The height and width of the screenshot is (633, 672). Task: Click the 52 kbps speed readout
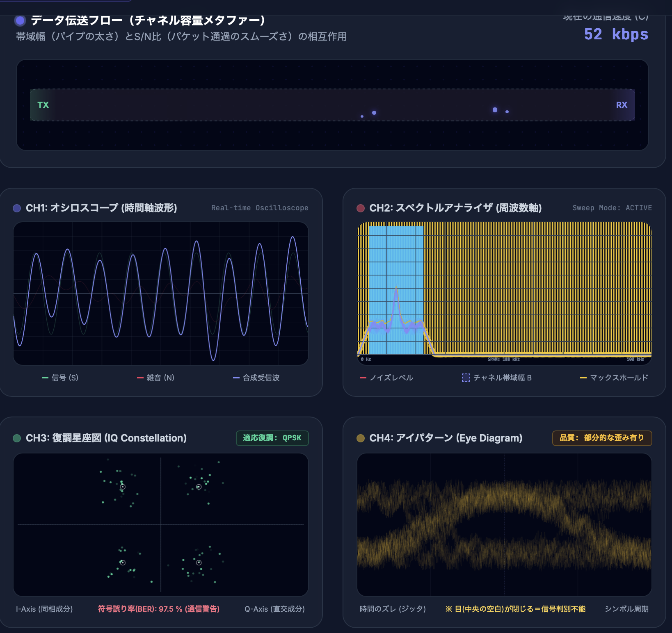616,34
